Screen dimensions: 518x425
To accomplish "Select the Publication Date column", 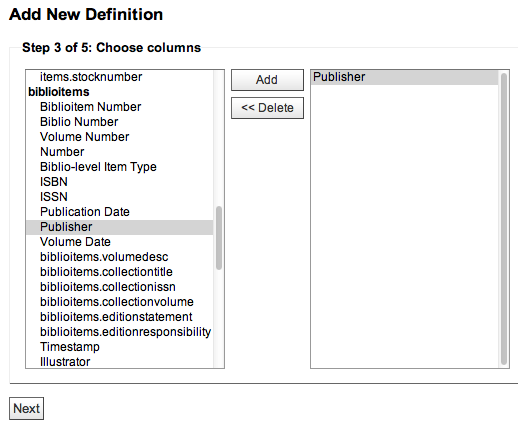I will pos(119,212).
